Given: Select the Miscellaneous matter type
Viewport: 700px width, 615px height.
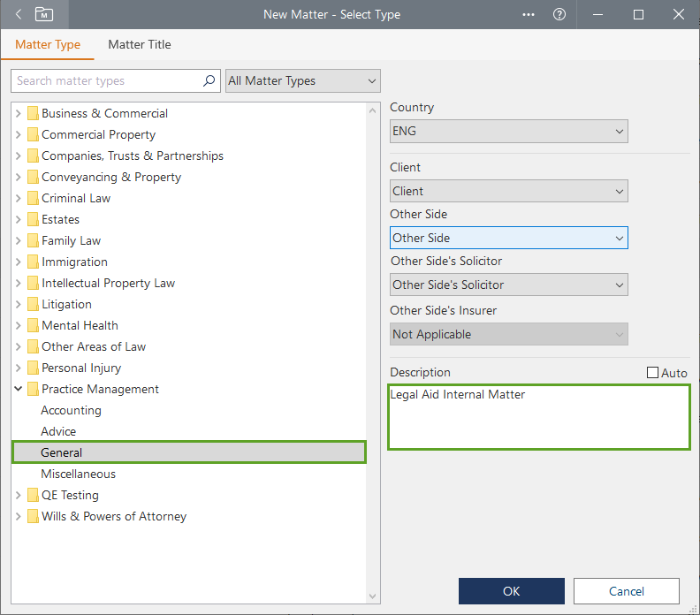Looking at the screenshot, I should point(78,474).
